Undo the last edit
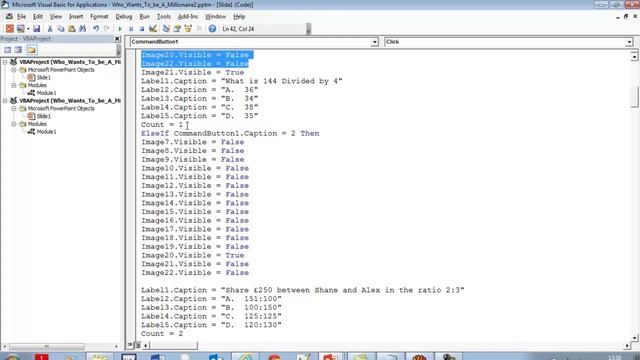The width and height of the screenshot is (640, 360). 96,29
